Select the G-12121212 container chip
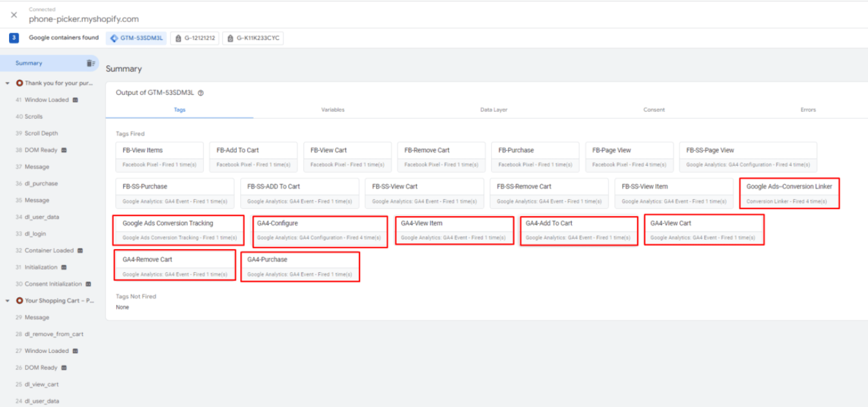The image size is (868, 407). click(x=194, y=39)
